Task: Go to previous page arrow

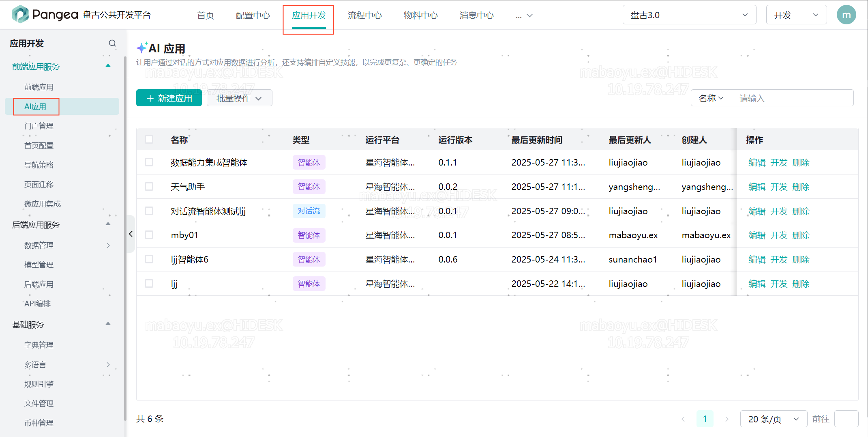Action: point(683,419)
